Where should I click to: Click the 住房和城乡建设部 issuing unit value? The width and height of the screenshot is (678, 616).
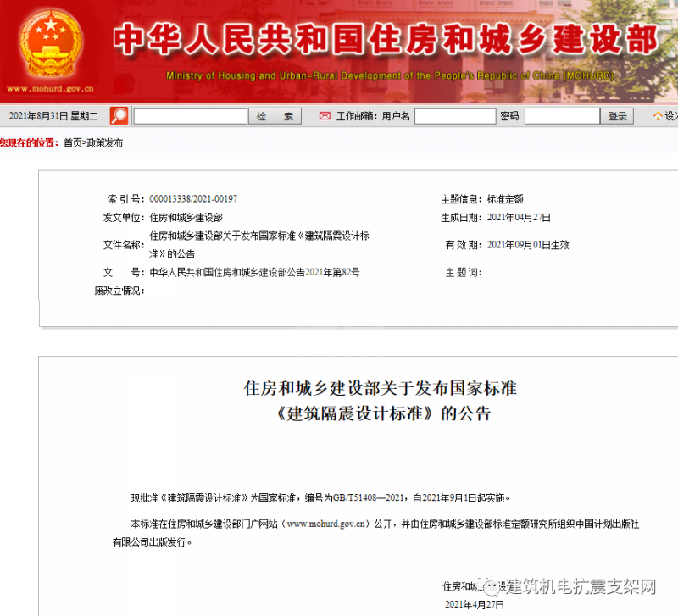186,218
